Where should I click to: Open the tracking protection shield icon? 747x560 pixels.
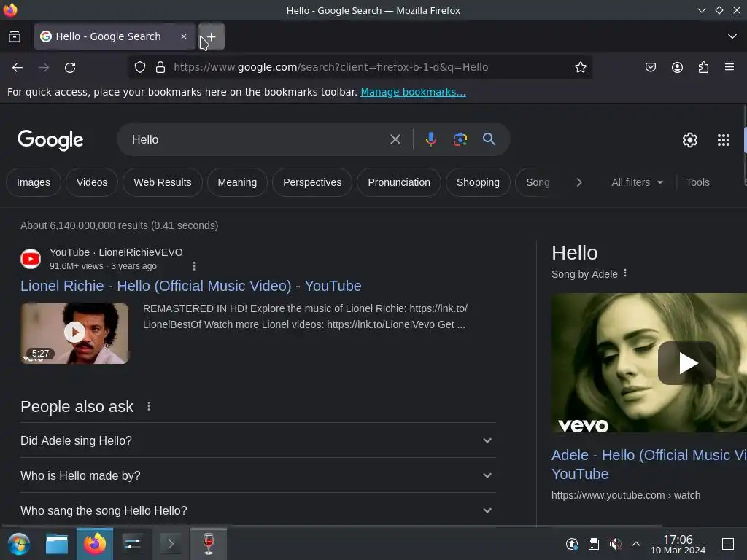[x=139, y=68]
